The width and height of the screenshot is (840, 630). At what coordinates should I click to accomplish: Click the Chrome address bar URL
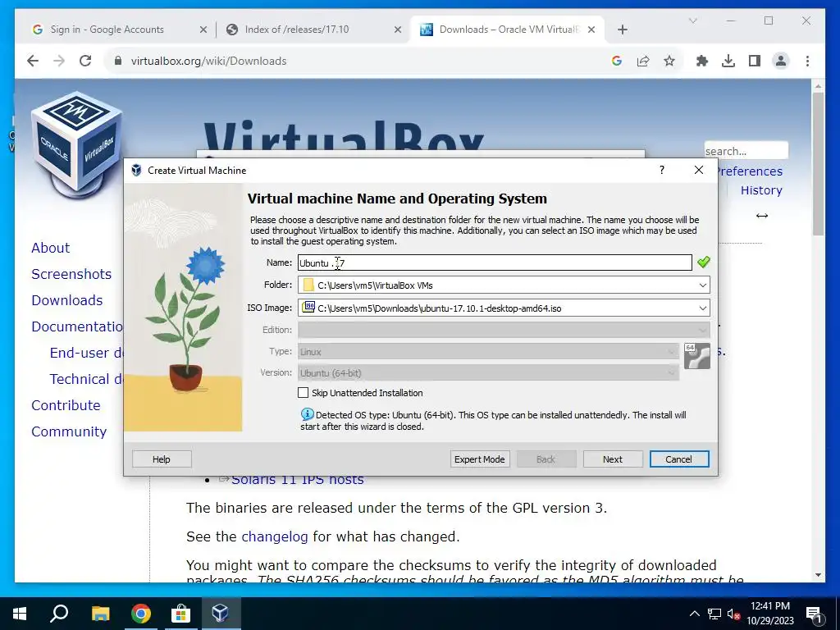coord(208,61)
